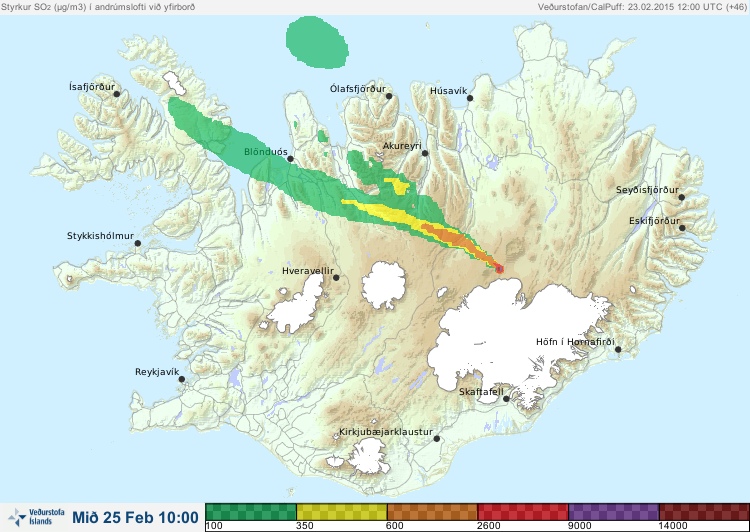Click the Akureyri city marker dot
The width and height of the screenshot is (750, 532).
(425, 153)
